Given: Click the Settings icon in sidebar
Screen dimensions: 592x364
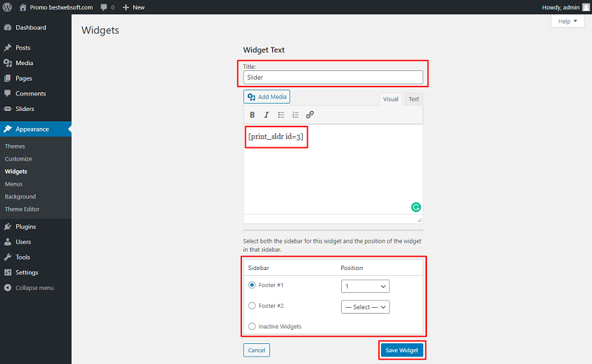Looking at the screenshot, I should 7,272.
